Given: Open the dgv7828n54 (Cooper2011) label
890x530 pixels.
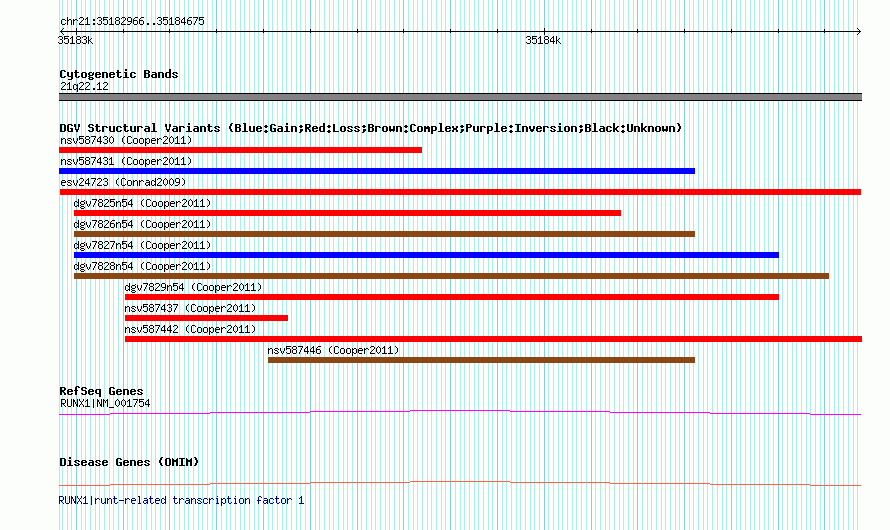Looking at the screenshot, I should pos(142,266).
